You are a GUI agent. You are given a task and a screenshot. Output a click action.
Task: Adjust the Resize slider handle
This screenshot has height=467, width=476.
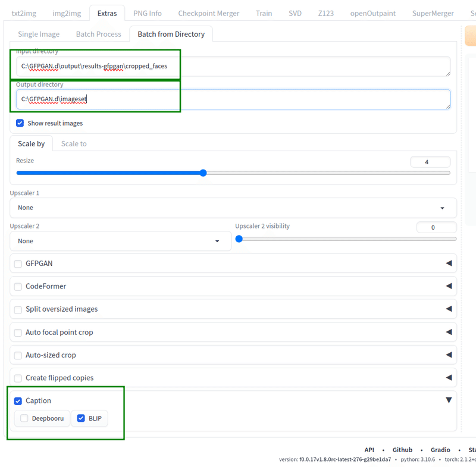click(203, 173)
